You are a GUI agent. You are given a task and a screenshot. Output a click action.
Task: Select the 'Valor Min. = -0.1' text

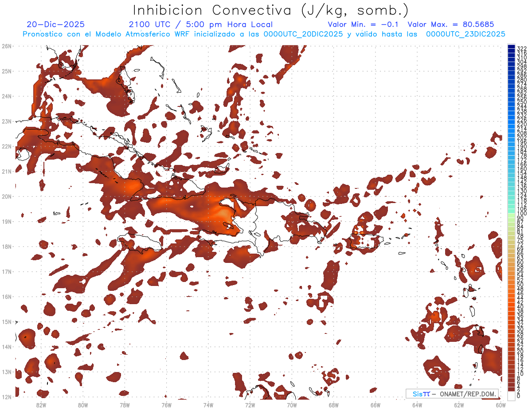tap(364, 24)
